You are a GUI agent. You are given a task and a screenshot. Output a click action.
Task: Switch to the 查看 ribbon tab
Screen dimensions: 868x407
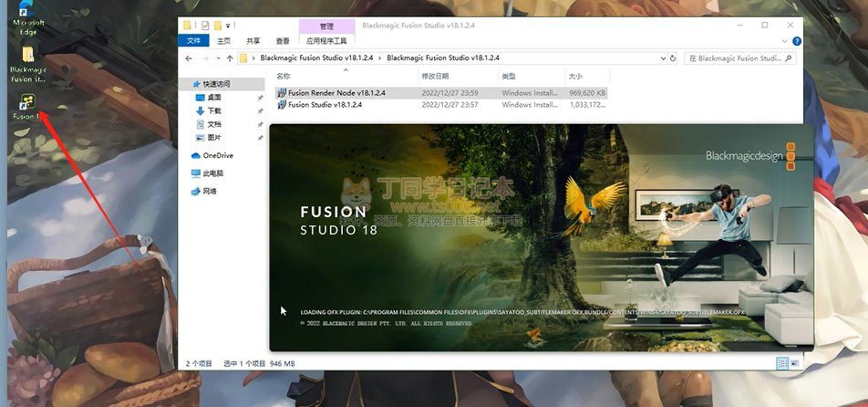283,40
